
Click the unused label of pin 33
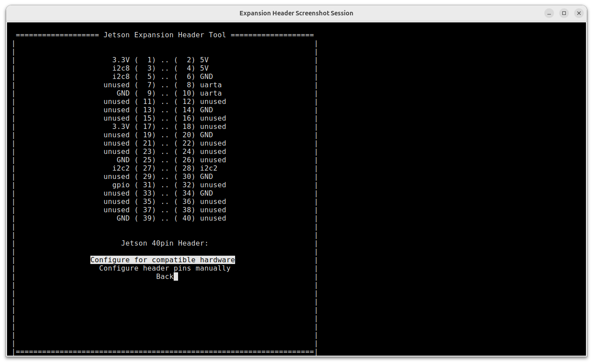click(x=117, y=193)
